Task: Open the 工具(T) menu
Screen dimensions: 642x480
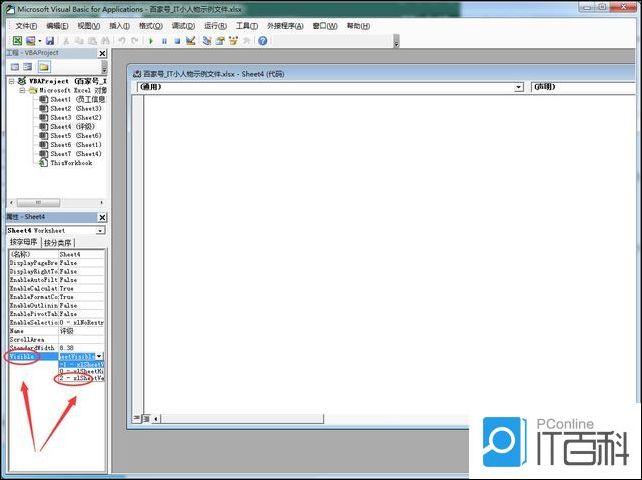Action: tap(247, 26)
